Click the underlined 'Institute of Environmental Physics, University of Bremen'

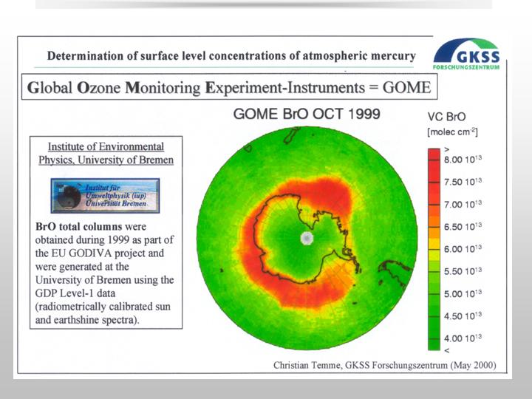pos(106,153)
